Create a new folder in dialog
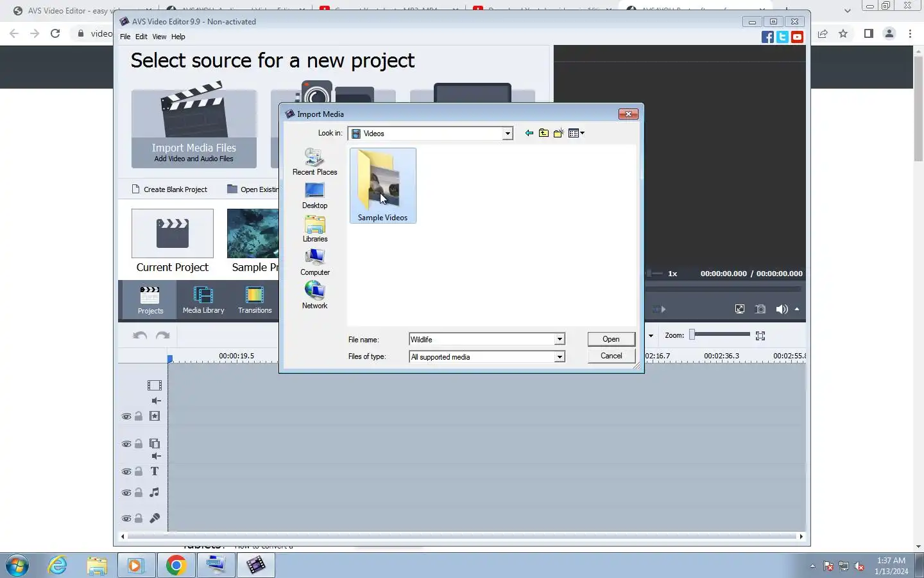Image resolution: width=924 pixels, height=578 pixels. point(559,133)
